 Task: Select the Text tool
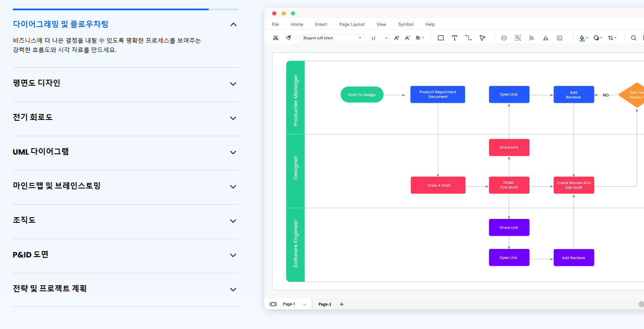[x=455, y=38]
